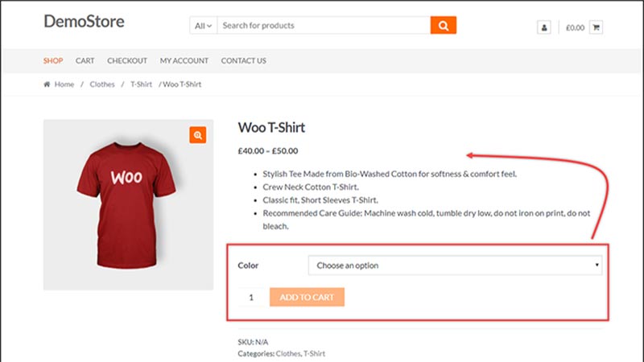This screenshot has width=644, height=362.
Task: Open the CART menu item
Action: (85, 61)
